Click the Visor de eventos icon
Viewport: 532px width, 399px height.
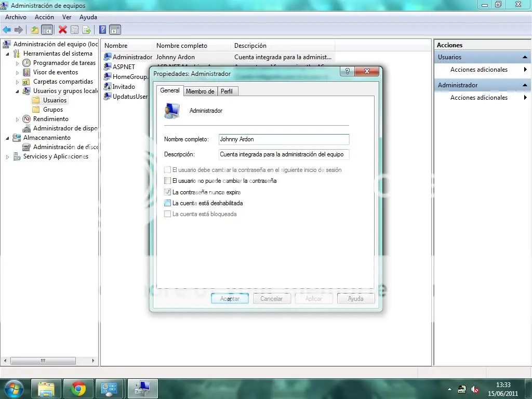click(x=26, y=72)
